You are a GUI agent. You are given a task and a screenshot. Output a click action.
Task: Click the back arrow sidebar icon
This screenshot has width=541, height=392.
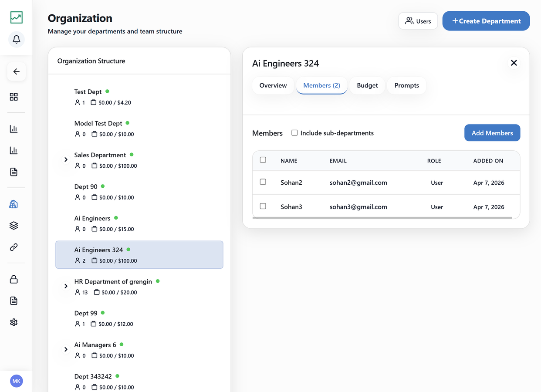tap(16, 71)
